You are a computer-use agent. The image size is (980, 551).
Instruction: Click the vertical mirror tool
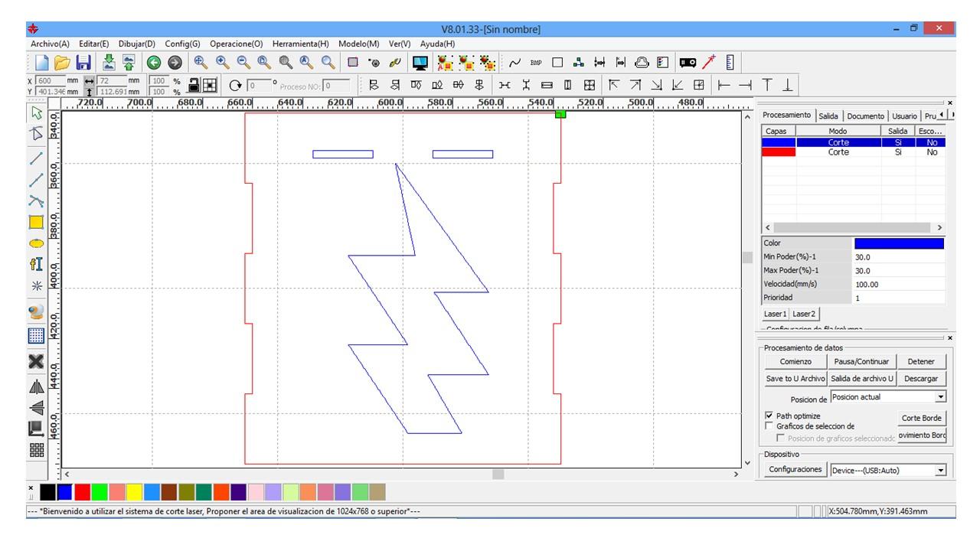tap(36, 408)
